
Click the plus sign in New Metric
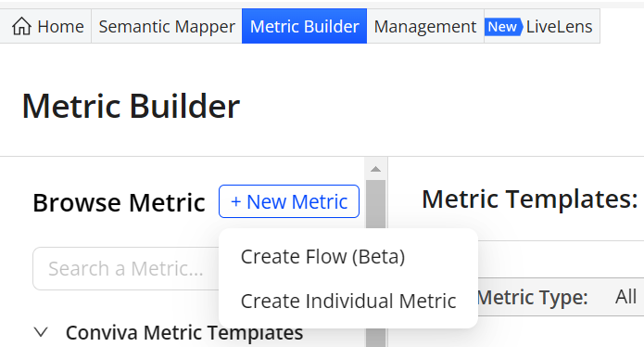click(235, 202)
